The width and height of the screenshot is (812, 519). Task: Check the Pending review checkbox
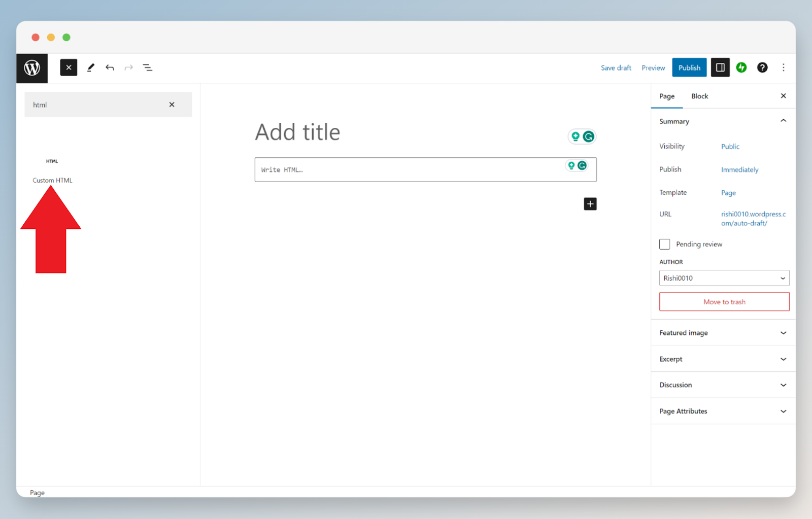pos(665,244)
